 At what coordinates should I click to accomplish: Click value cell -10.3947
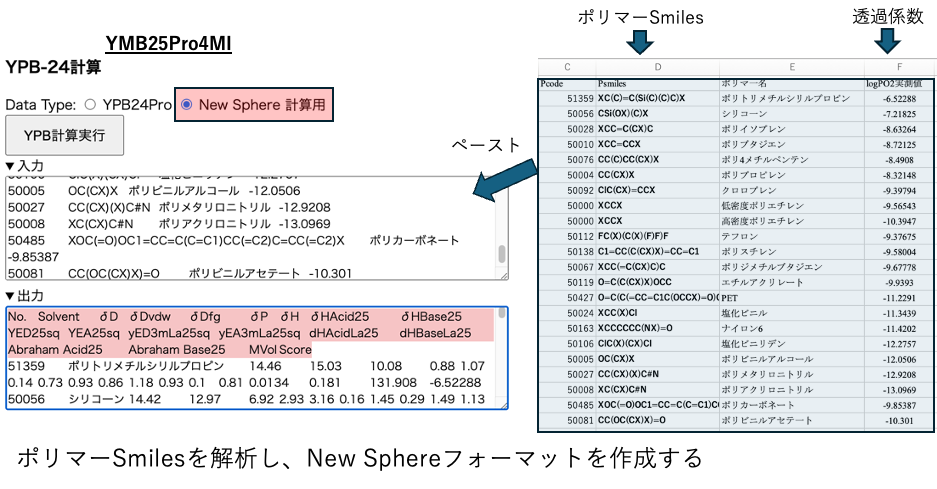click(899, 221)
